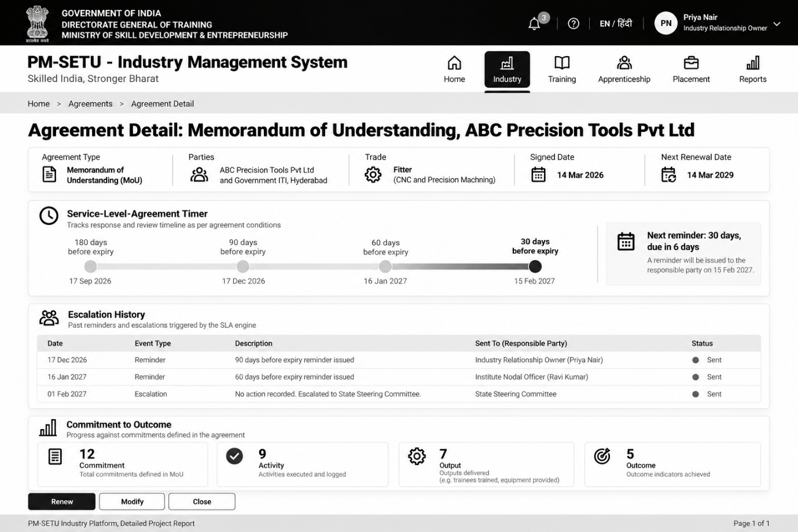Open the Agreements breadcrumb link
The width and height of the screenshot is (798, 532).
pos(90,104)
